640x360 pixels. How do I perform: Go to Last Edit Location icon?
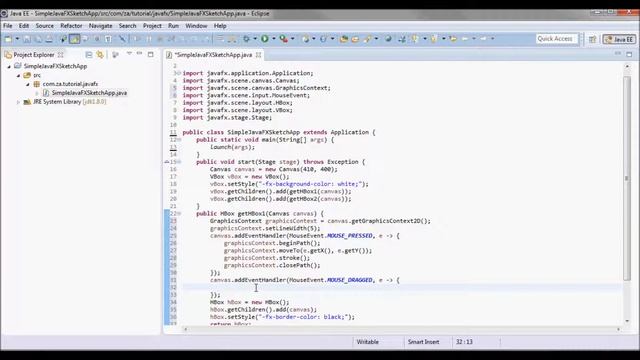pos(453,39)
